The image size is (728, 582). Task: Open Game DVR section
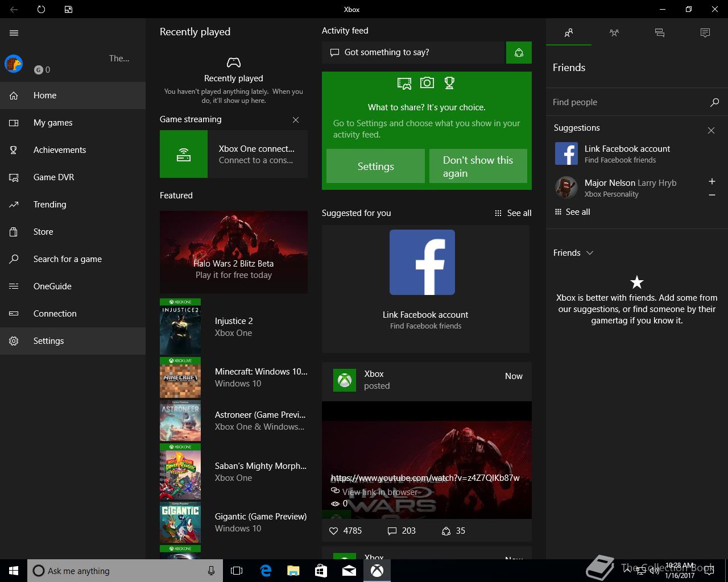73,177
